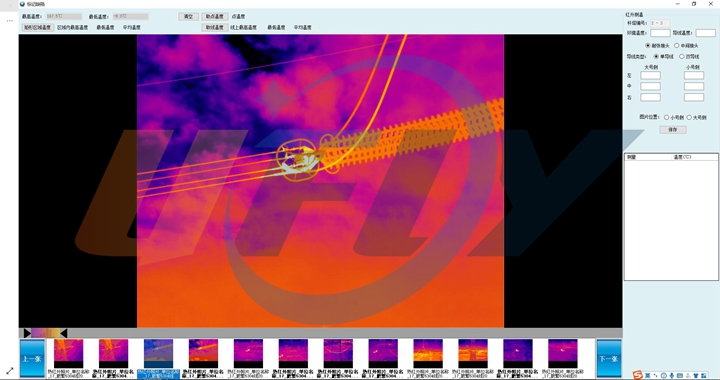Click the 保存 save button
The image size is (720, 380).
pyautogui.click(x=673, y=130)
